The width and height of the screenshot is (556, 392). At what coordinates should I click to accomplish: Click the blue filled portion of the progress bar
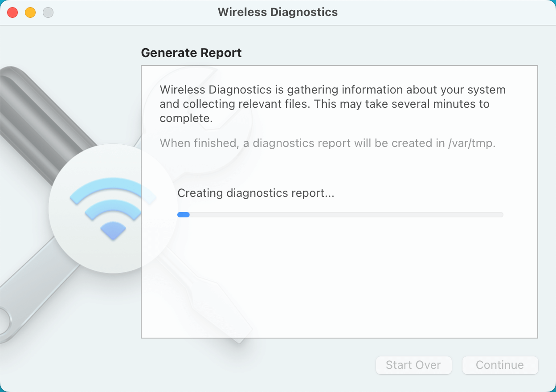183,215
